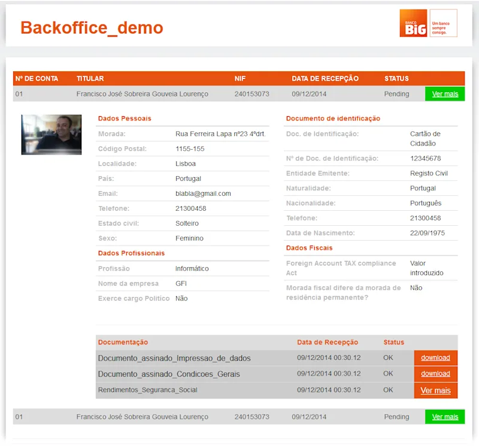Click the Exerce cargo Político label

coord(134,298)
